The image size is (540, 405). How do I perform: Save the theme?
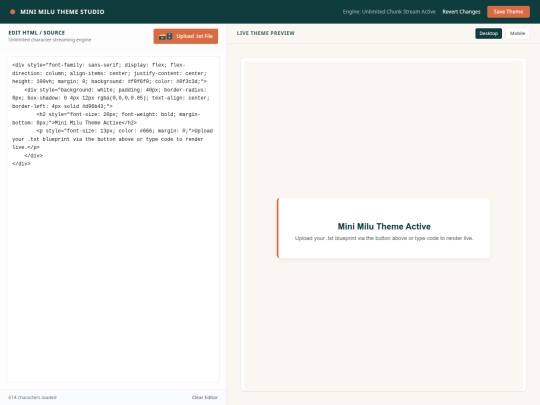point(508,12)
